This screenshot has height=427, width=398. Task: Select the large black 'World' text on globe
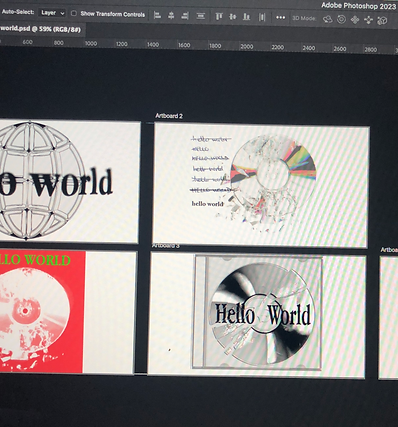pyautogui.click(x=72, y=183)
